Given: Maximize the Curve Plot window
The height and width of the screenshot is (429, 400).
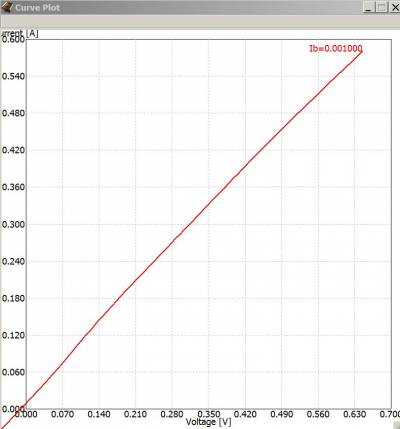Looking at the screenshot, I should [382, 7].
